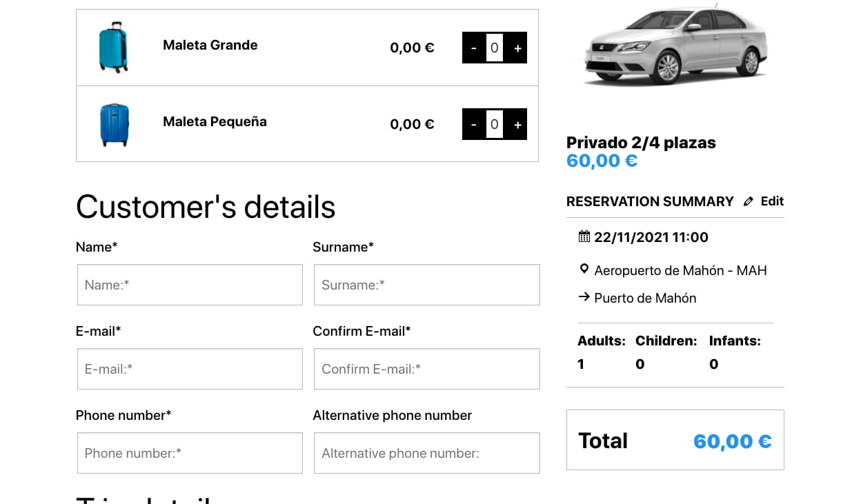Click the Edit reservation summary link

tap(772, 201)
